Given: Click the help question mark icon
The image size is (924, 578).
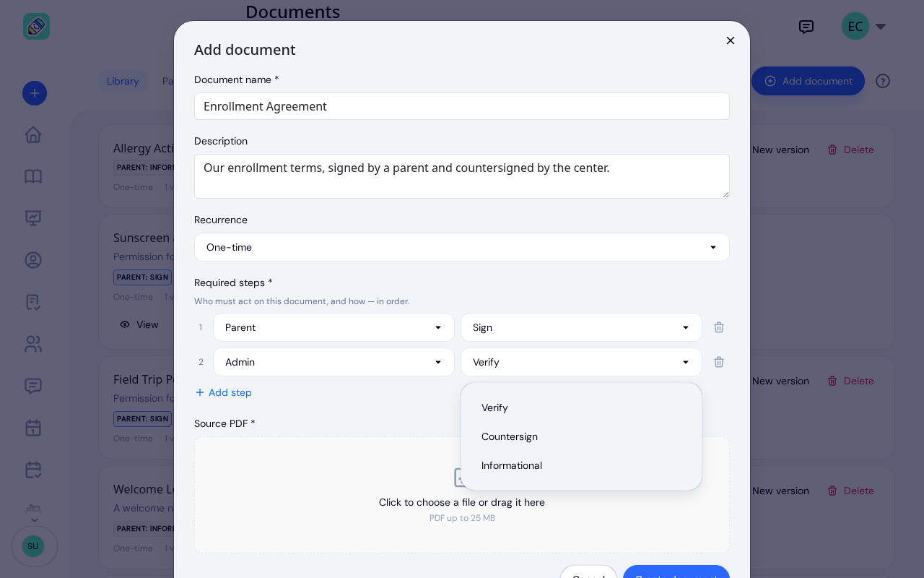Looking at the screenshot, I should 883,81.
